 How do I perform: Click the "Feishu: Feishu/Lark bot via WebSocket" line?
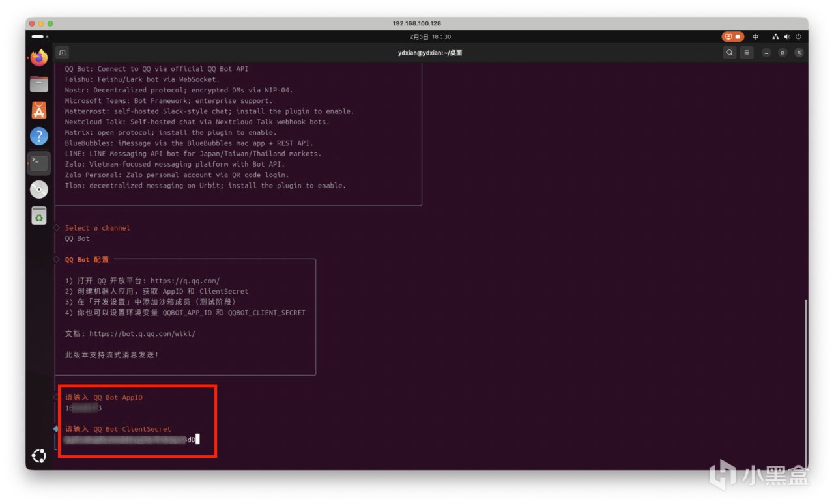(x=142, y=79)
